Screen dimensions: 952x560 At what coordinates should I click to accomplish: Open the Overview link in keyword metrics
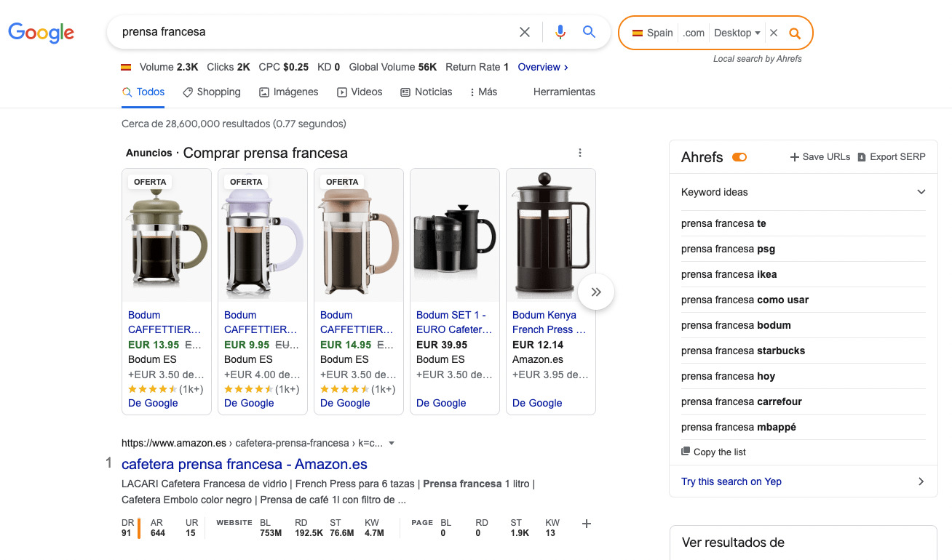click(543, 67)
